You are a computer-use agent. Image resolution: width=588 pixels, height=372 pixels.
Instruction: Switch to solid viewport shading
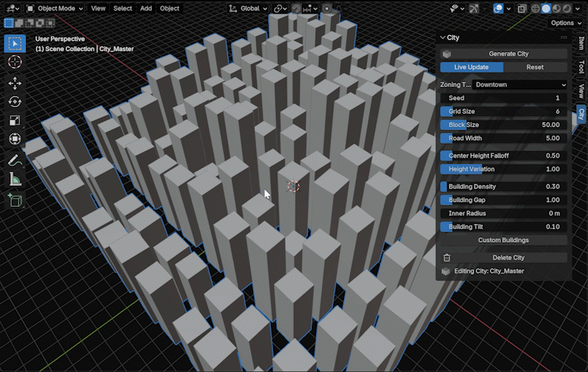(546, 8)
